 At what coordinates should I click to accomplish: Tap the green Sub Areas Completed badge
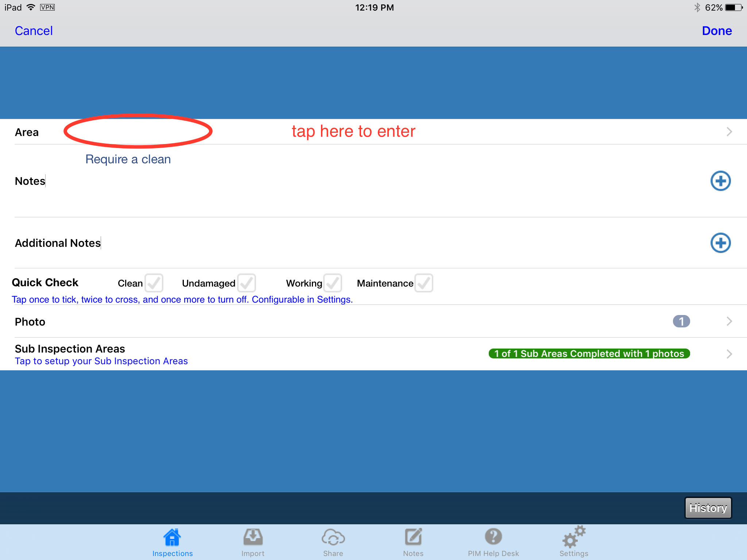click(589, 354)
